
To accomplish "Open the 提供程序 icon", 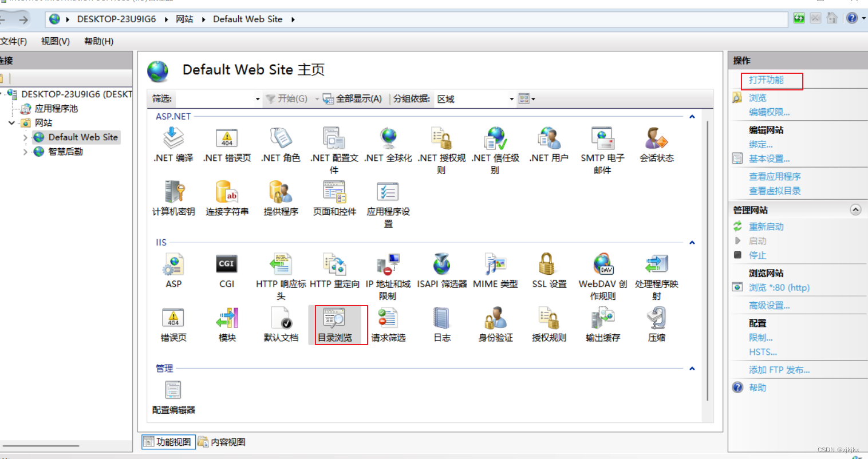I will coord(281,192).
